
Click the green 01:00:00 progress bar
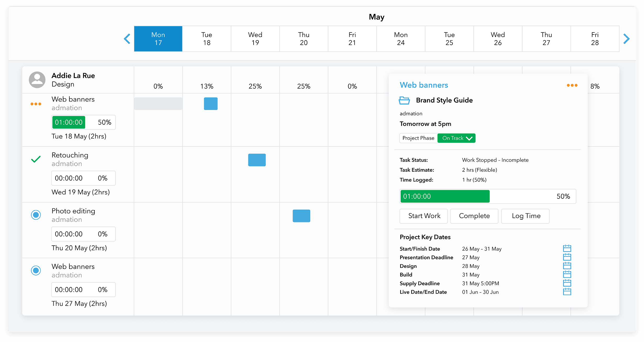[444, 196]
